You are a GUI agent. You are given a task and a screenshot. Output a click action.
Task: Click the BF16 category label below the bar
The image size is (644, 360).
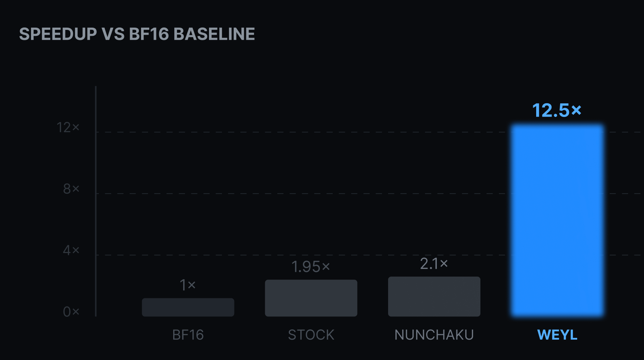click(x=188, y=335)
